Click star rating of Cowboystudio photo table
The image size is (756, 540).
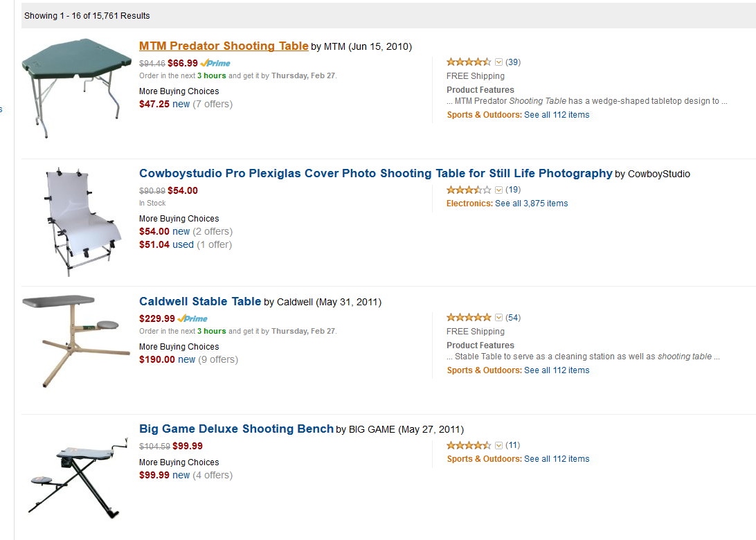(469, 190)
